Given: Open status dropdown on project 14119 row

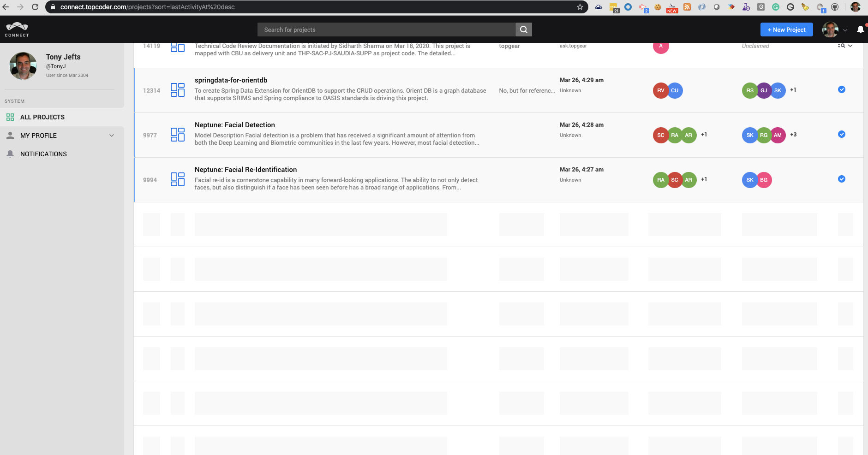Looking at the screenshot, I should coord(845,46).
